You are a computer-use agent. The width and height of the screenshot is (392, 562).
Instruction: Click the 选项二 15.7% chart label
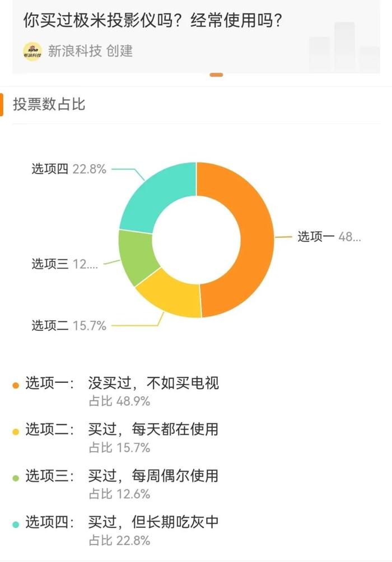pos(68,325)
